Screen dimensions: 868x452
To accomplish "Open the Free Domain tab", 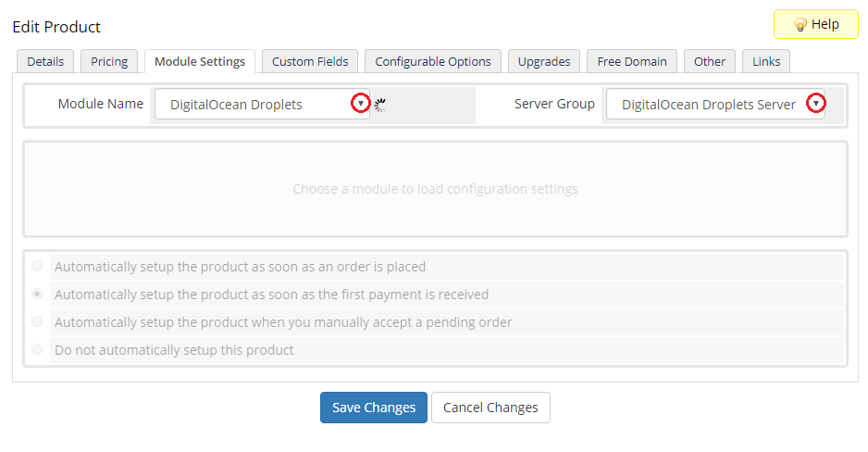I will click(x=632, y=61).
